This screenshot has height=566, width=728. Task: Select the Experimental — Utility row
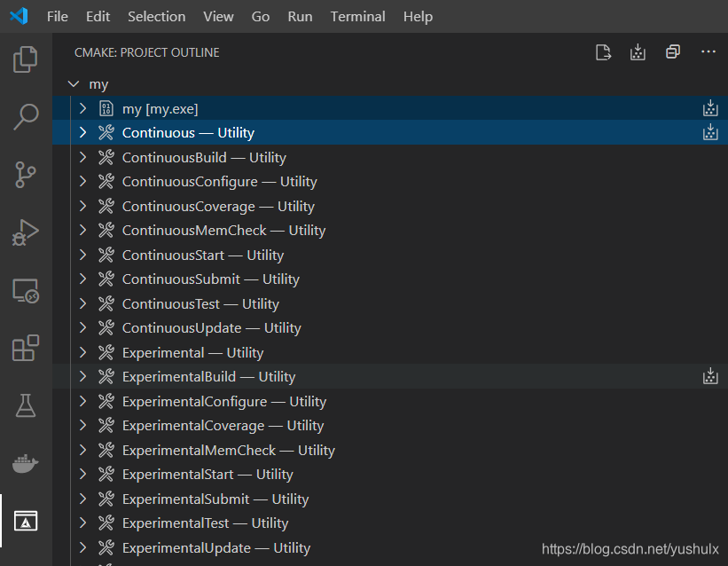390,353
